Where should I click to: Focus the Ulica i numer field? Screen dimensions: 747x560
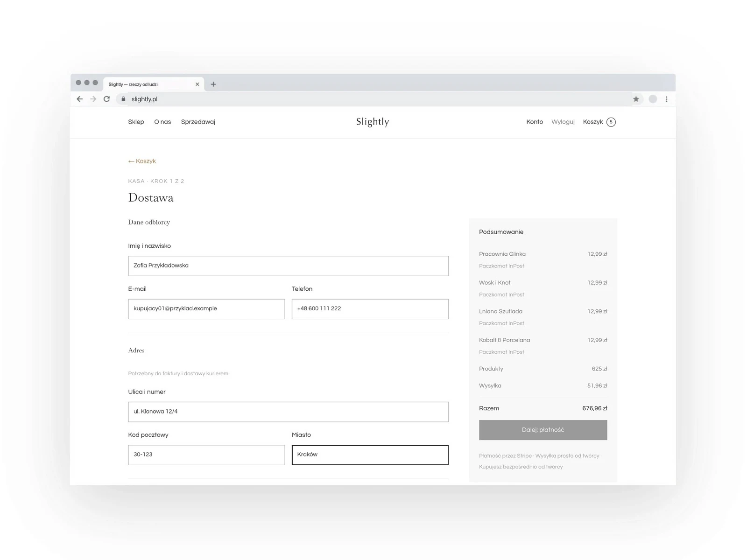pyautogui.click(x=289, y=412)
